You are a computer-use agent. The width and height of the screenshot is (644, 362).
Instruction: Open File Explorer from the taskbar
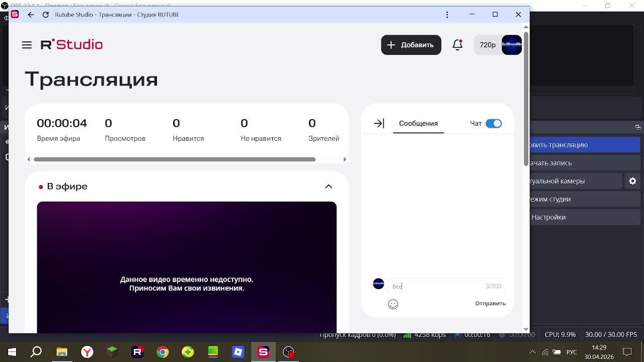coord(62,352)
